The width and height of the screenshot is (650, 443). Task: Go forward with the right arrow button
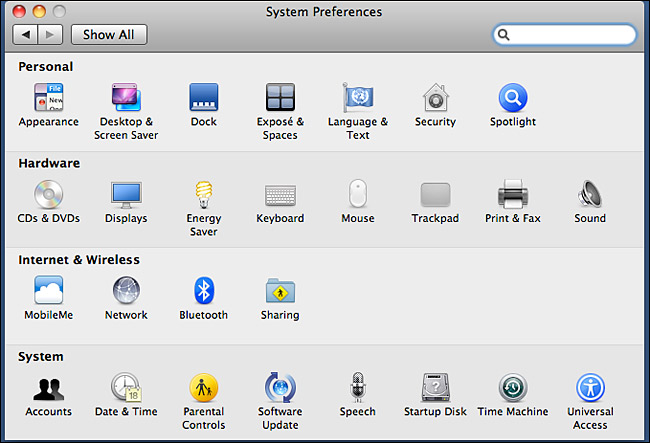point(50,34)
